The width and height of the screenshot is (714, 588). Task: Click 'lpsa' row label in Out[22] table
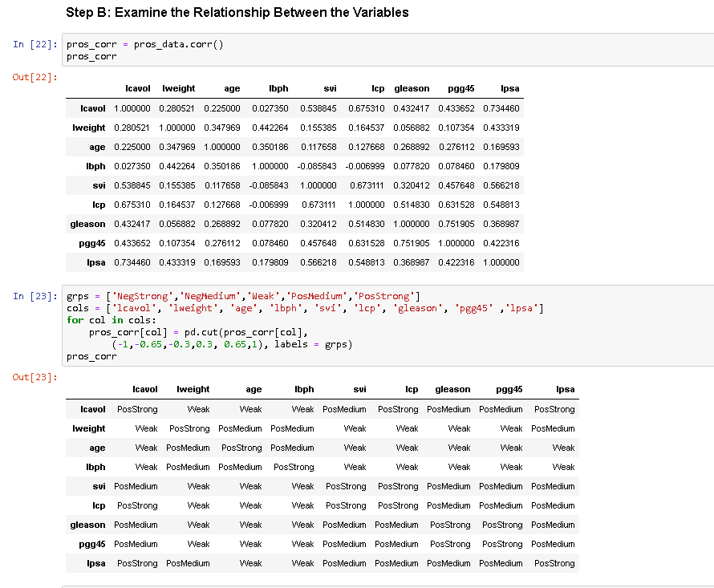click(x=96, y=262)
